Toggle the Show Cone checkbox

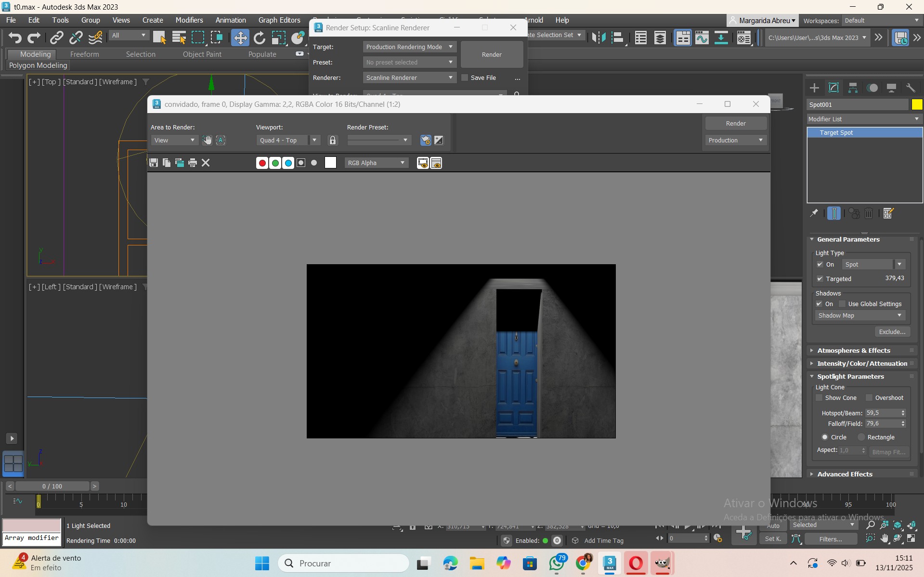(819, 398)
